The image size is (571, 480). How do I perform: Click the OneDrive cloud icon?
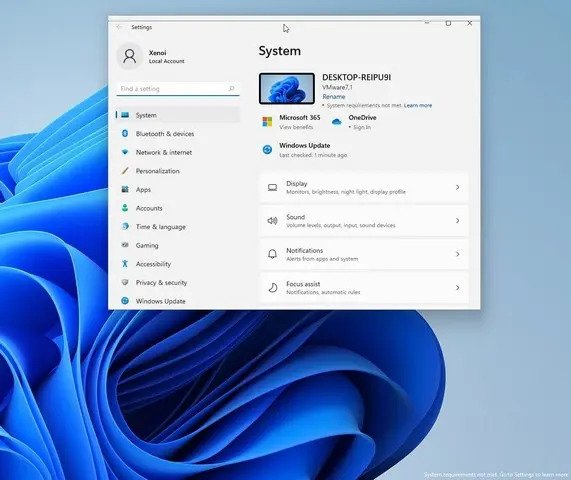[336, 122]
